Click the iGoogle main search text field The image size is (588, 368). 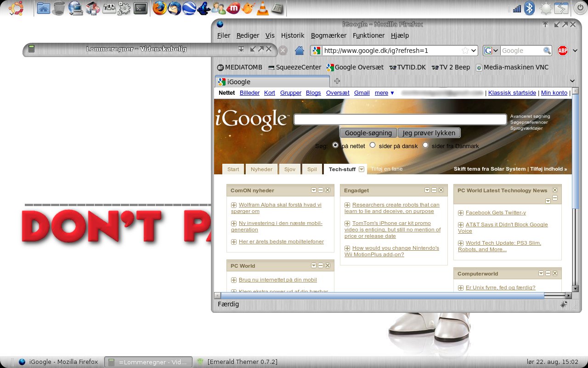click(x=400, y=119)
